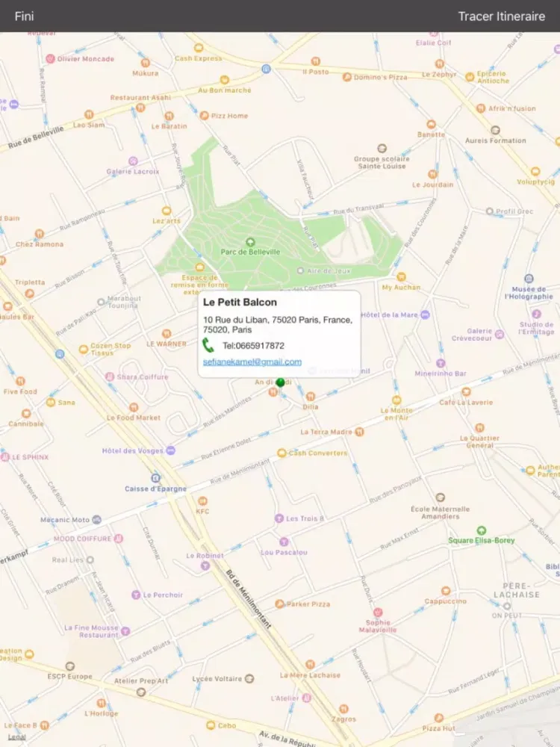Tap the Mecanic Moto icon
The image size is (560, 747).
pyautogui.click(x=96, y=520)
